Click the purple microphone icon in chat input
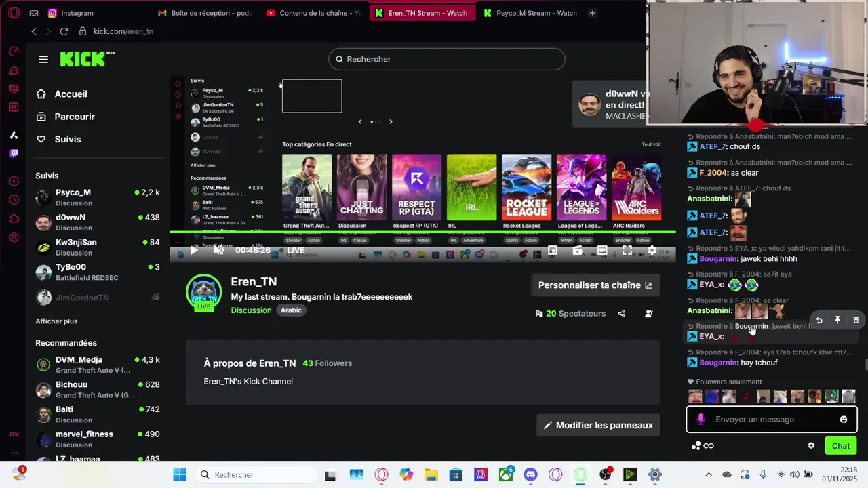Viewport: 868px width, 488px height. coord(701,420)
